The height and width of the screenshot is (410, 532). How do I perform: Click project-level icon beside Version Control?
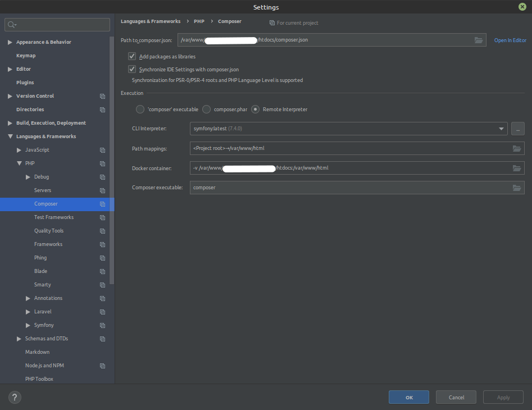pos(102,96)
